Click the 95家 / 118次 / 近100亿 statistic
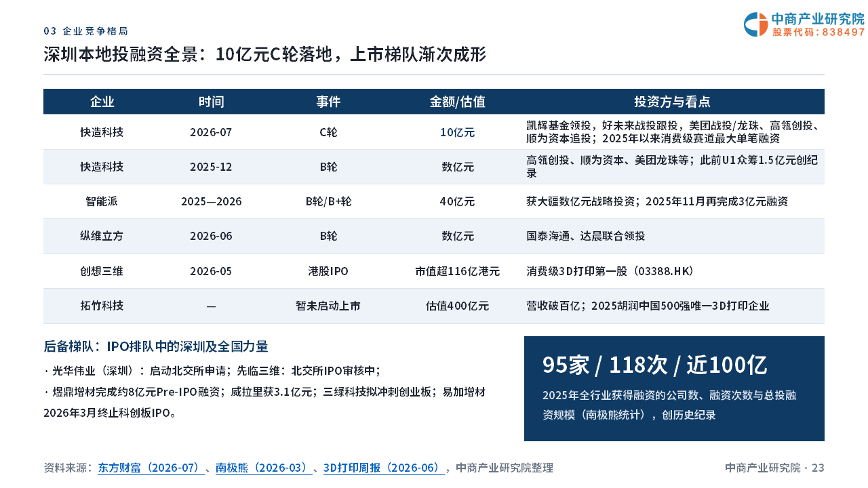868x488 pixels. click(654, 365)
